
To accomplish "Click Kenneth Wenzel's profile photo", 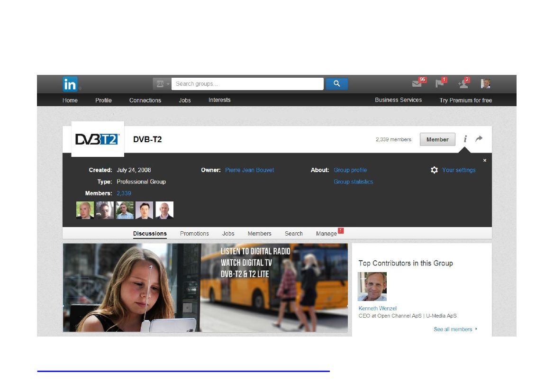I will pyautogui.click(x=372, y=286).
